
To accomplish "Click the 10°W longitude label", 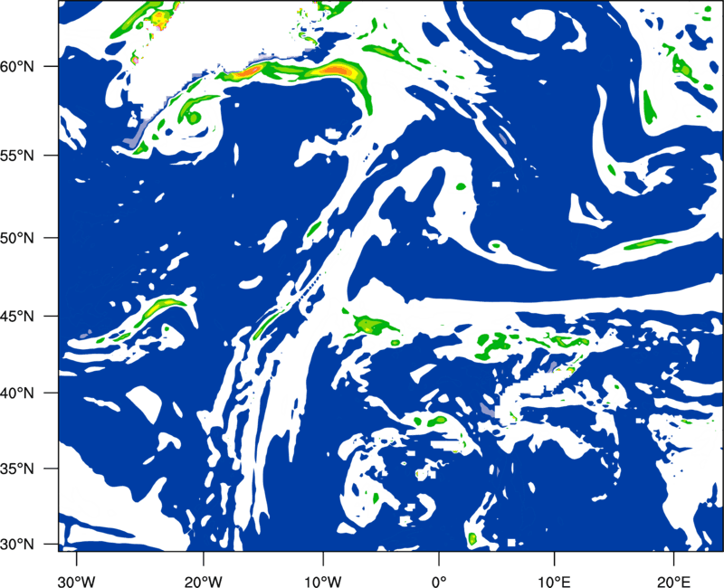I will coord(323,581).
